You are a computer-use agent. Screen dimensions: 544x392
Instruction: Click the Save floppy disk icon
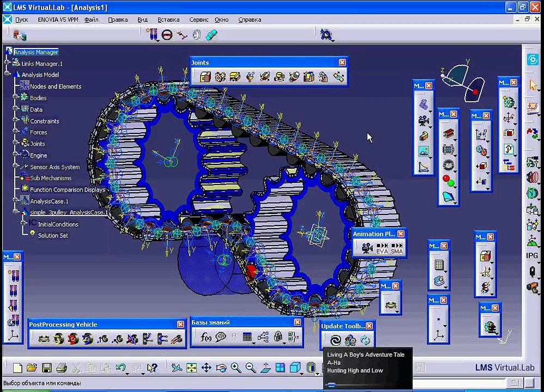click(x=47, y=368)
